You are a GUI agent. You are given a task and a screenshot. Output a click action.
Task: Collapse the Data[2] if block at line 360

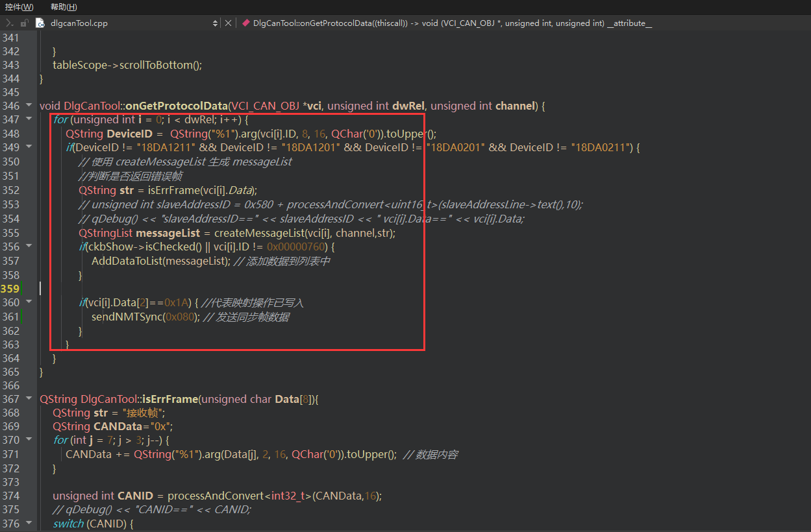[x=29, y=302]
